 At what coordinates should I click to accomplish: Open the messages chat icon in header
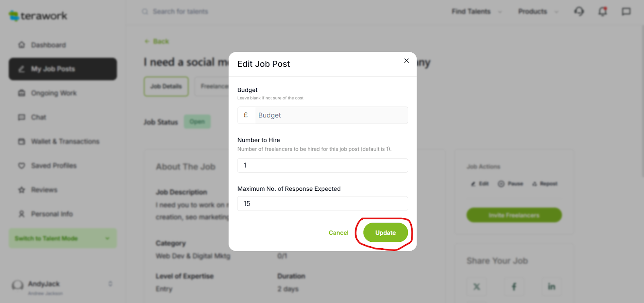point(626,11)
